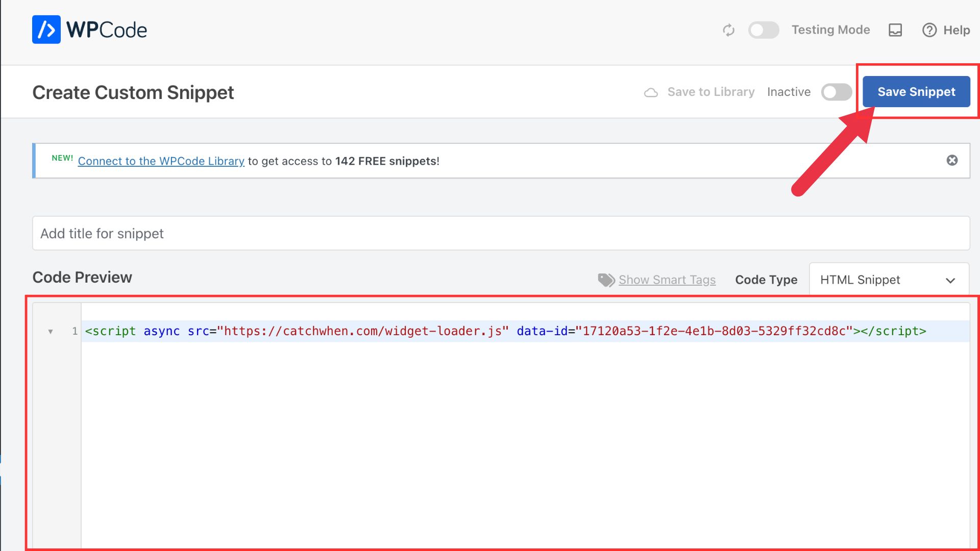Click the Save to Library cloud icon
Image resolution: width=980 pixels, height=551 pixels.
[x=651, y=92]
